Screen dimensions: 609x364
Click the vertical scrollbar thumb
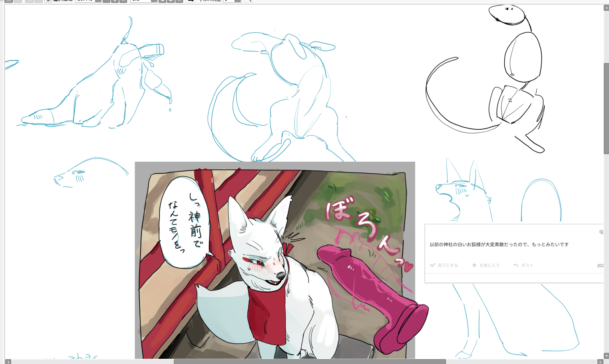[x=606, y=108]
